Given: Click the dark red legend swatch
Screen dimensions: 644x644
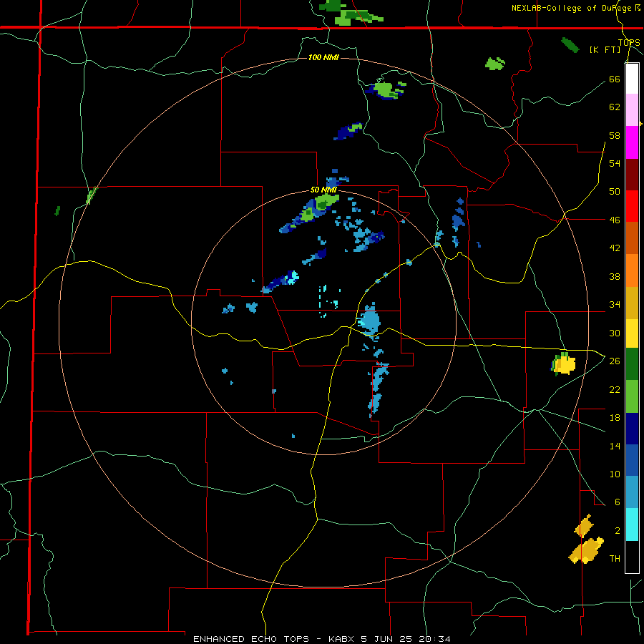Looking at the screenshot, I should point(632,175).
